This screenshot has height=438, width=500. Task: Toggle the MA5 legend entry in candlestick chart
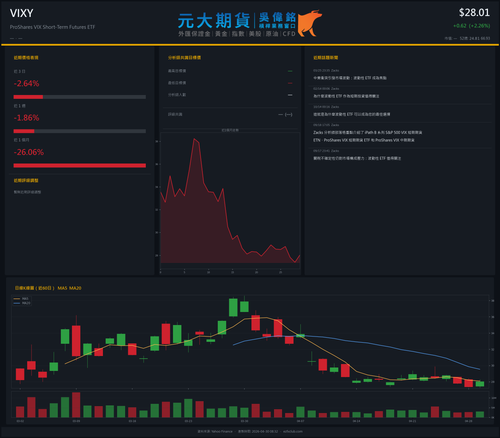[21, 299]
